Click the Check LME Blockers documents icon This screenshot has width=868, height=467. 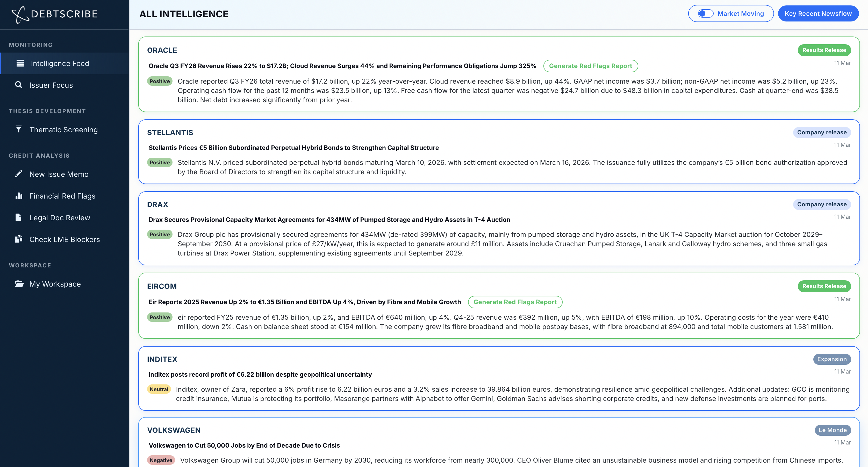19,239
